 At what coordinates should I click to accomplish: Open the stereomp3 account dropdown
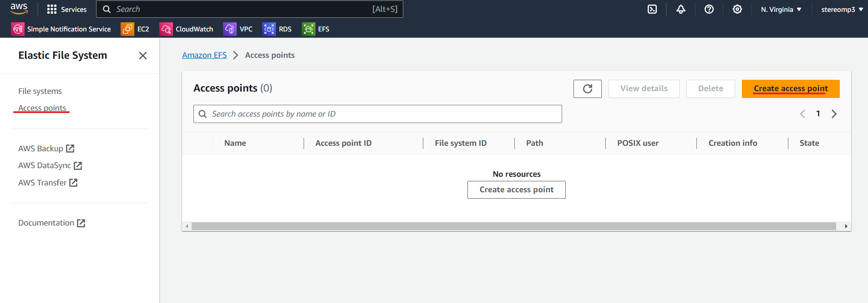[x=842, y=9]
